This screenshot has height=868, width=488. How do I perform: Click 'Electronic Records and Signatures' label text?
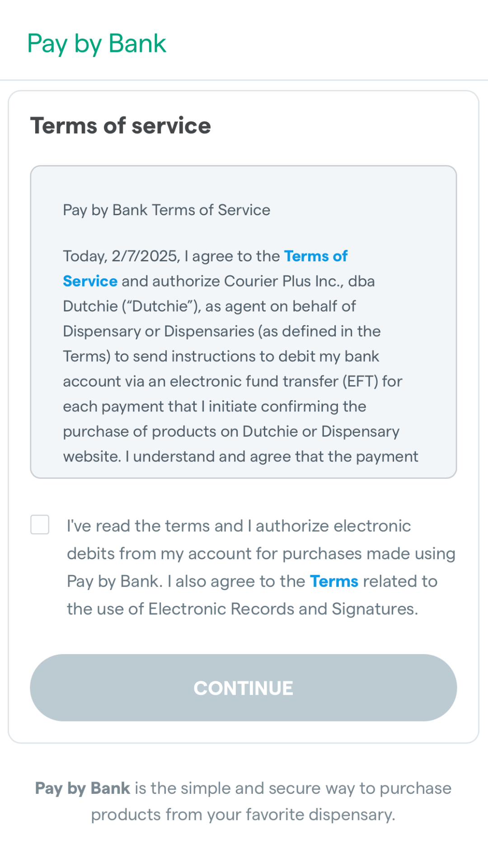coord(283,609)
